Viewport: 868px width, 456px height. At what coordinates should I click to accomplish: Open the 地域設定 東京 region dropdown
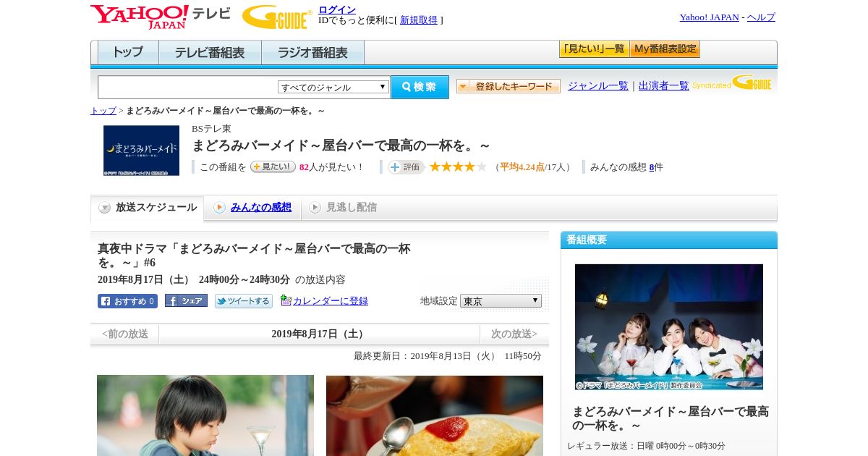[x=501, y=300]
